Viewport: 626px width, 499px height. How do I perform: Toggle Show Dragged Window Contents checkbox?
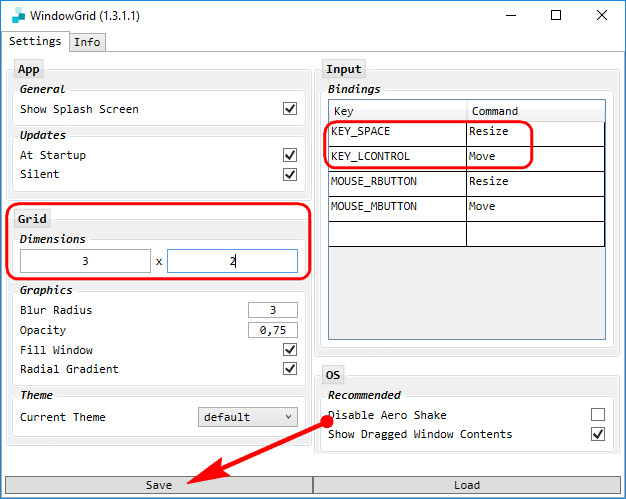click(598, 434)
